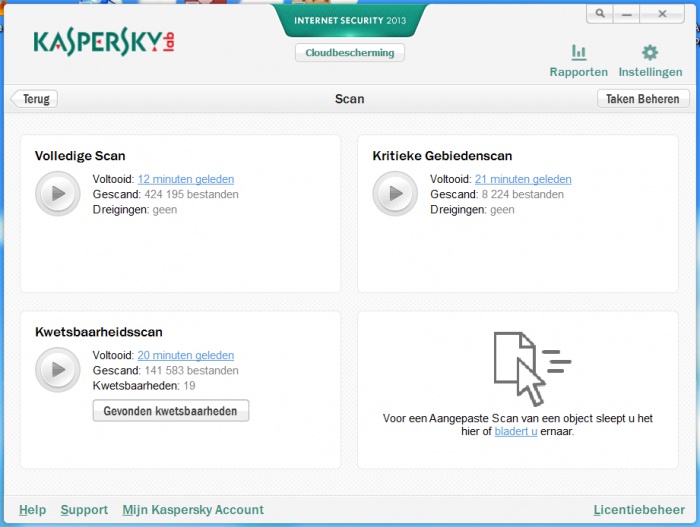Click '8 224 bestanden' text
Screen dimensions: 700x527
(x=522, y=194)
